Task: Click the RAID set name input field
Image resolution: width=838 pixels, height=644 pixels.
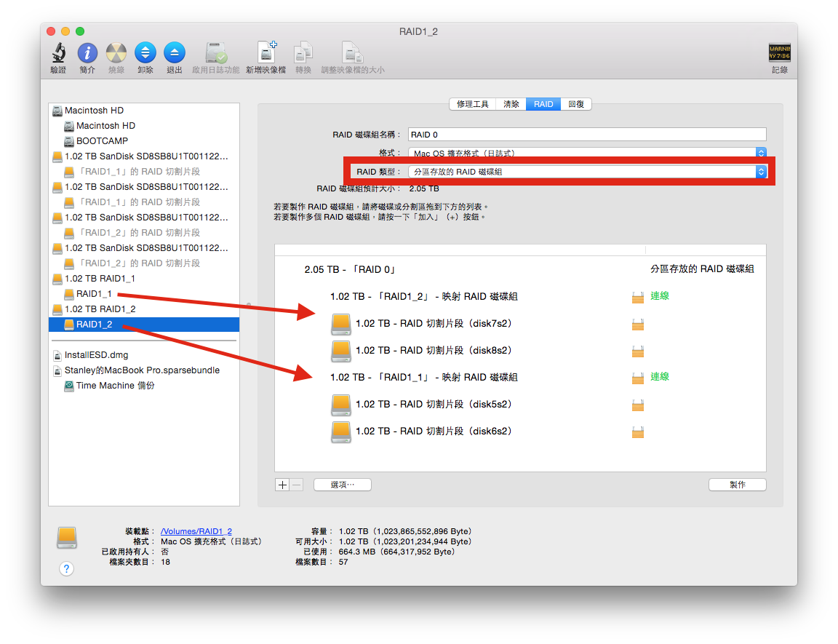Action: 586,134
